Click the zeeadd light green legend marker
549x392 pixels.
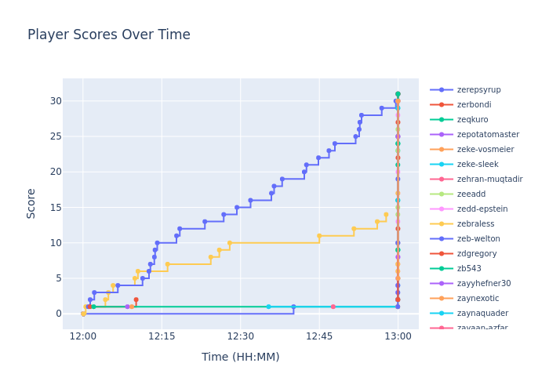click(x=442, y=194)
